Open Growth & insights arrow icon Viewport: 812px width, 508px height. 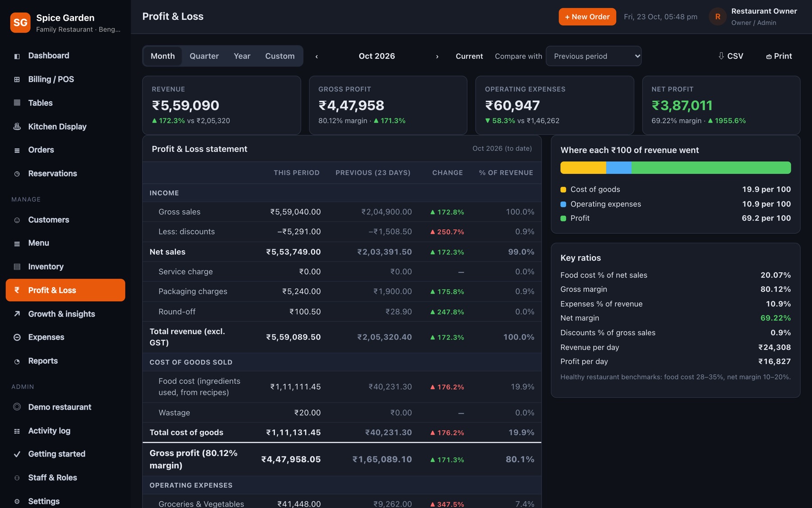[x=17, y=314]
